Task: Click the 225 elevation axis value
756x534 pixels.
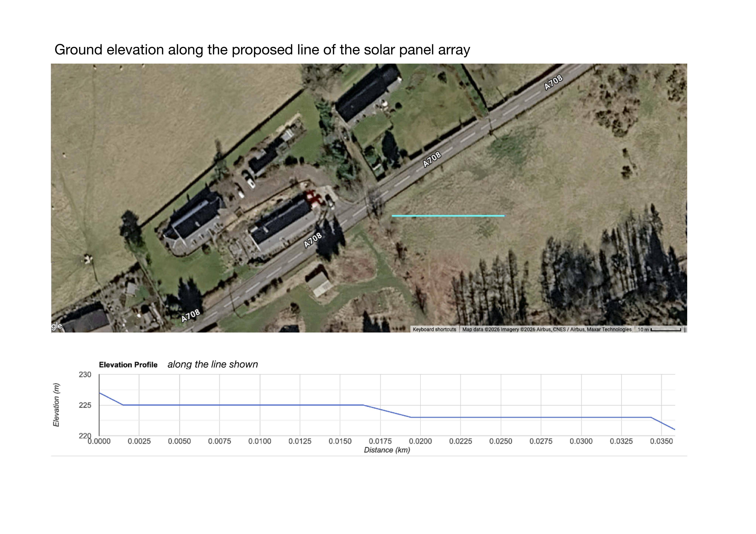Action: 85,405
